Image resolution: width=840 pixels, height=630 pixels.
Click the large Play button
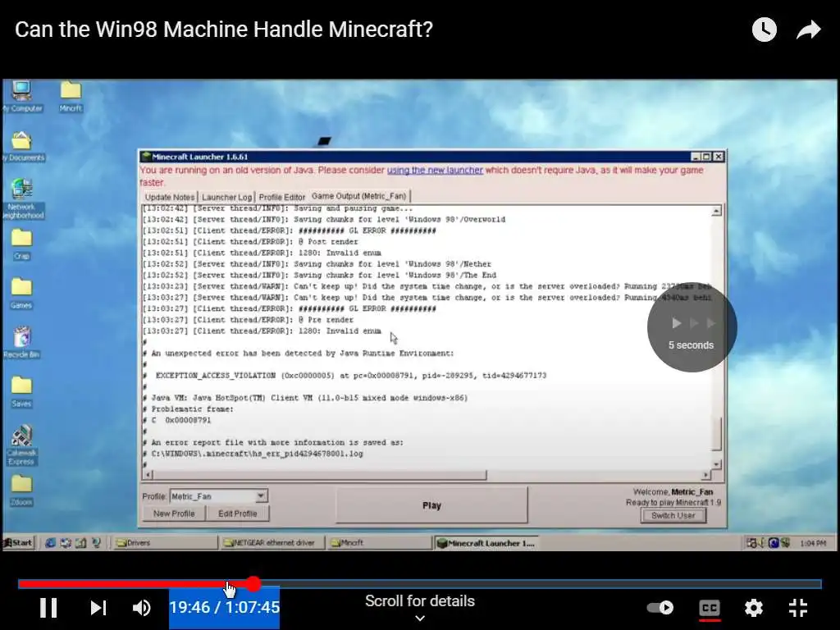point(431,505)
